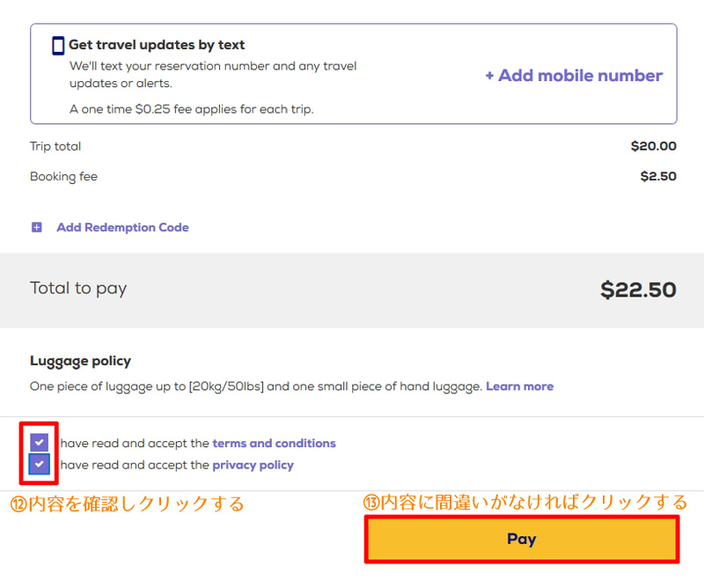This screenshot has height=588, width=704.
Task: Click the $20.00 trip total amount
Action: pyautogui.click(x=653, y=146)
